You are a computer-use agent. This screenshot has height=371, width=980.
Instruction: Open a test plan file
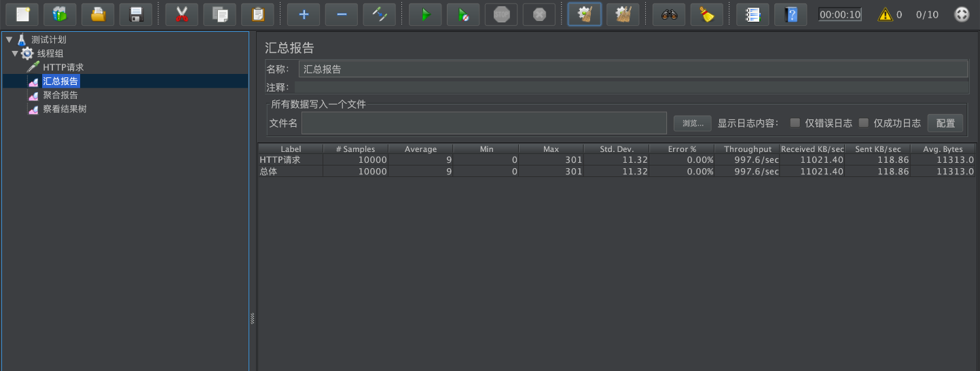(98, 14)
